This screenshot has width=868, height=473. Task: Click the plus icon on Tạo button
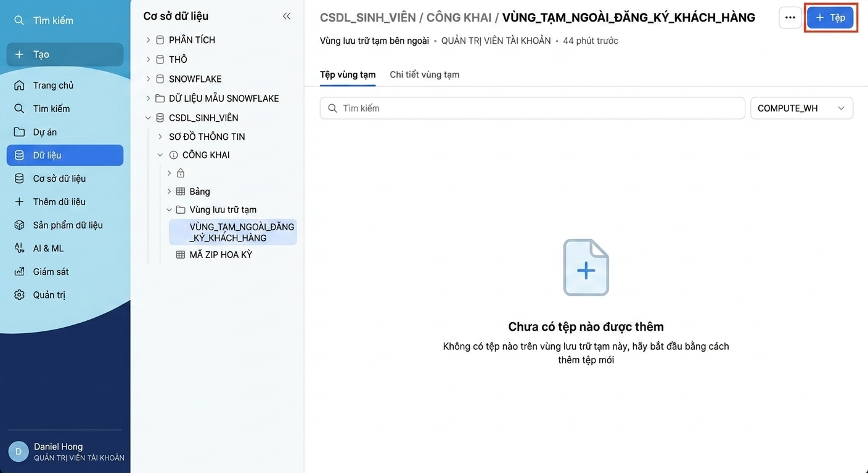pyautogui.click(x=19, y=54)
